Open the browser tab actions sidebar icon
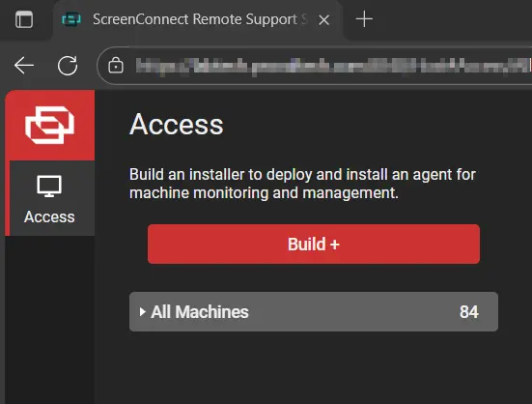Screen dimensions: 532x404 coord(24,19)
